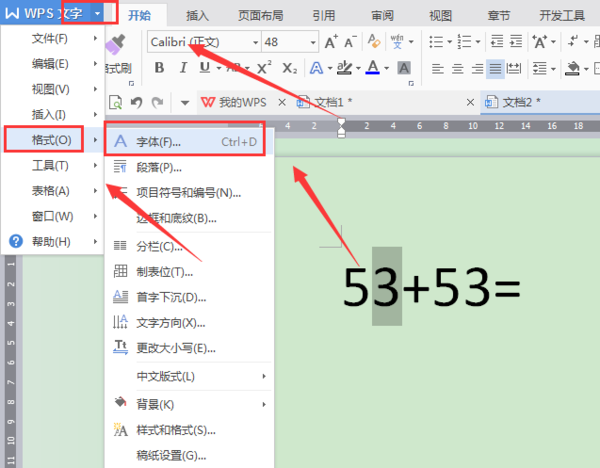Increase font size with A+ icon

[x=331, y=42]
